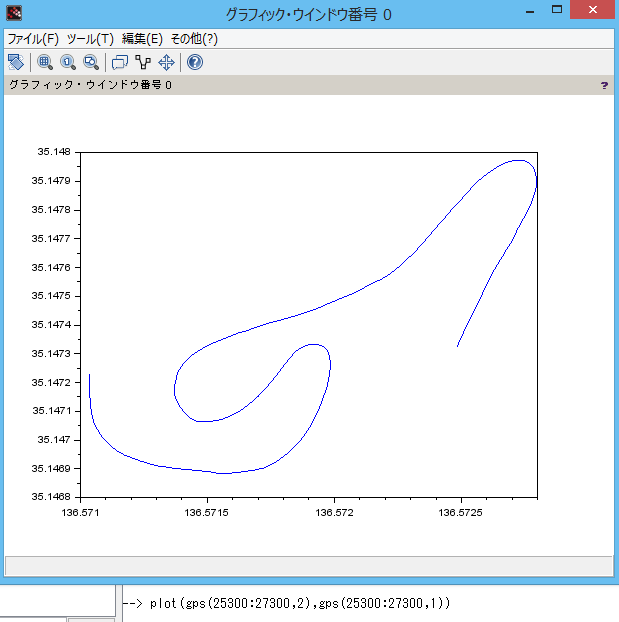Close the graphic window with red X
The image size is (619, 622).
593,10
